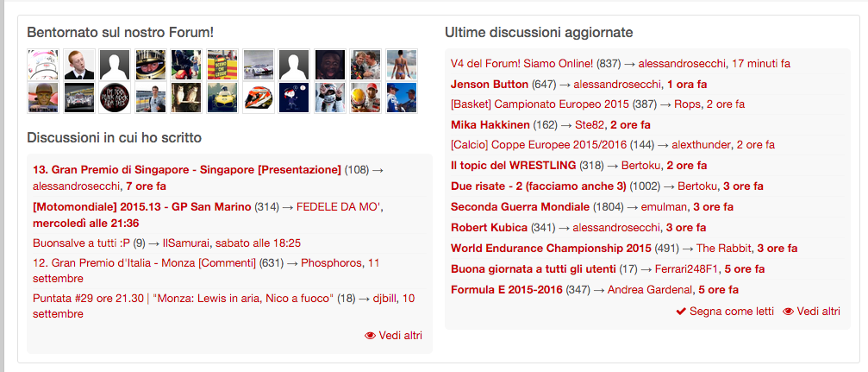Image resolution: width=868 pixels, height=372 pixels.
Task: Go to the Formula E 2015-2016 discussion
Action: pos(506,290)
